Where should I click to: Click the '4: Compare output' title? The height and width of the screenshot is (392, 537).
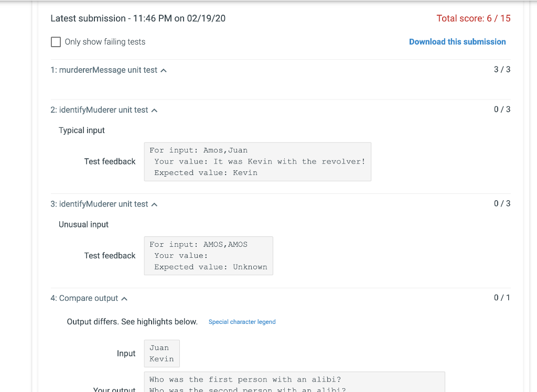coord(84,298)
